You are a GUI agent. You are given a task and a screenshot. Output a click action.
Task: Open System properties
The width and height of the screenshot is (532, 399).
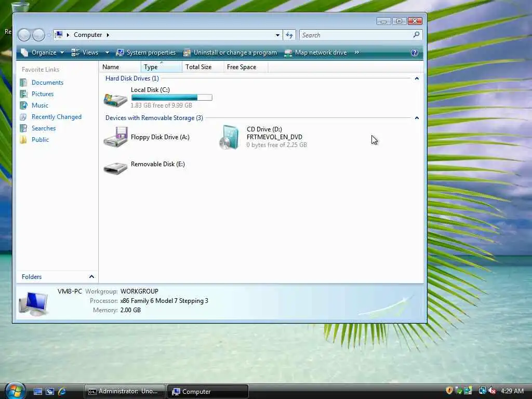tap(146, 52)
